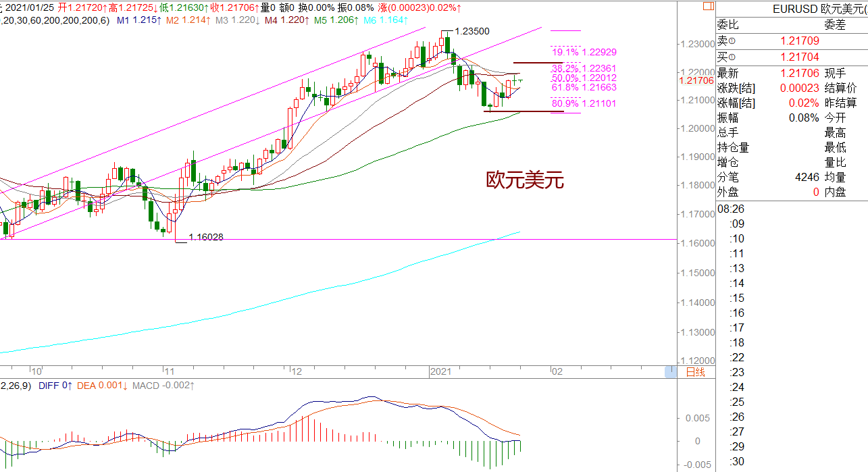The width and height of the screenshot is (868, 472).
Task: Select the 昨结算 label
Action: tap(841, 103)
